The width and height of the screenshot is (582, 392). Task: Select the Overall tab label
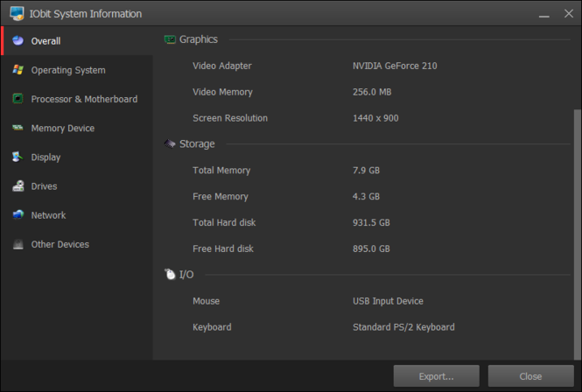coord(46,41)
